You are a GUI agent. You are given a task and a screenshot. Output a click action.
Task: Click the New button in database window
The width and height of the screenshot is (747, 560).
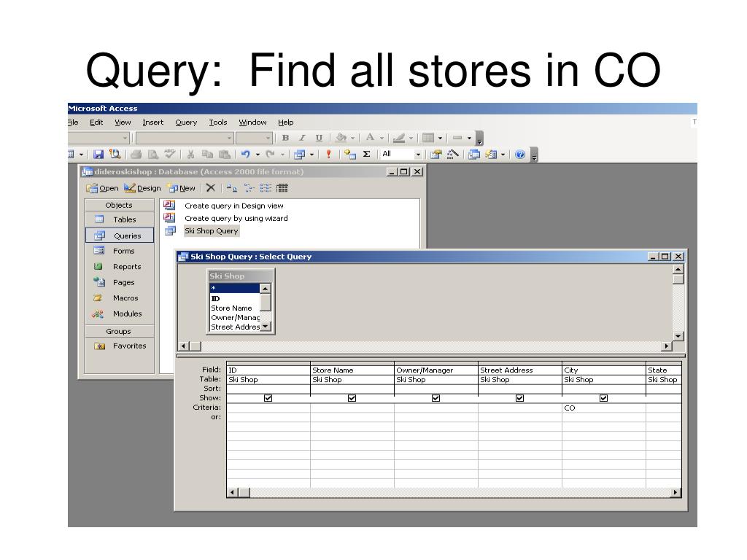[x=182, y=188]
